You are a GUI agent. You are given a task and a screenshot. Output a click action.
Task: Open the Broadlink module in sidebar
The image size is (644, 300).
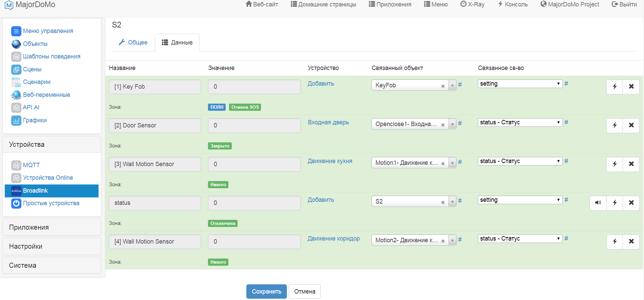35,191
